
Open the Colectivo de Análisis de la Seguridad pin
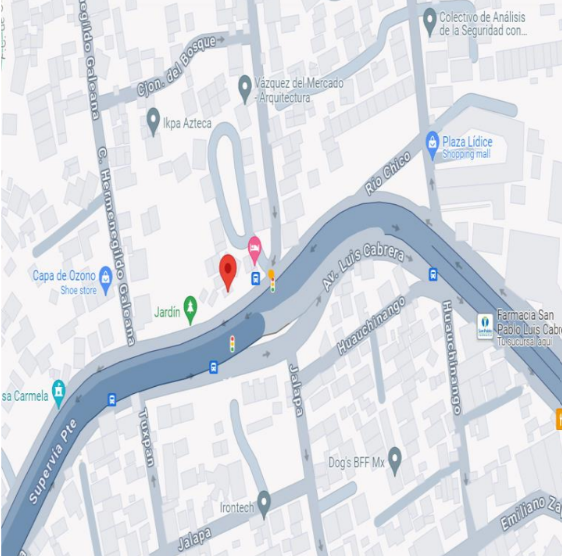pyautogui.click(x=429, y=22)
